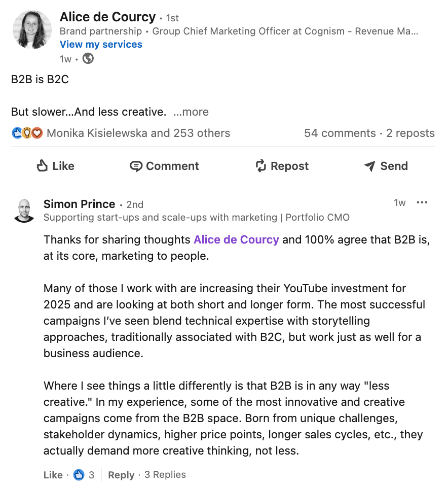Viewport: 448px width, 486px height.
Task: Click the Repost arrows icon
Action: point(260,166)
